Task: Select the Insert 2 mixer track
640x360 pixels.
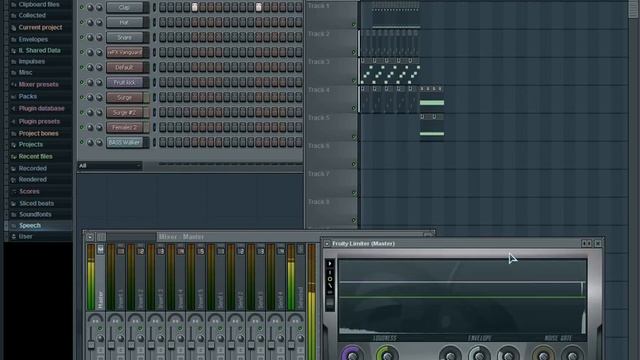Action: point(140,278)
